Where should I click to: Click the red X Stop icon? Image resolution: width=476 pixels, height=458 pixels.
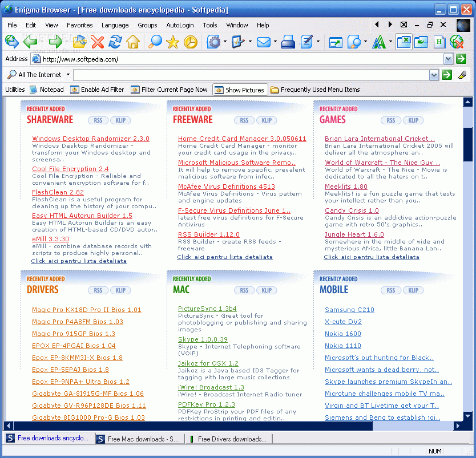click(97, 42)
